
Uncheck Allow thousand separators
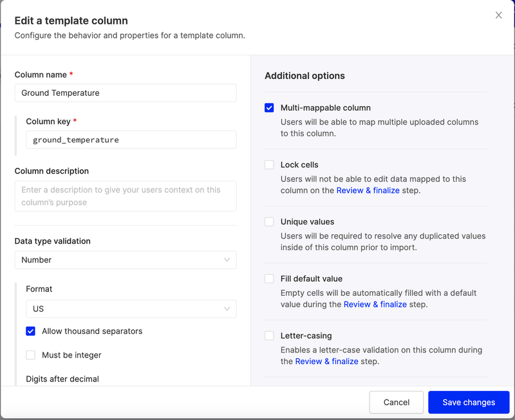(30, 331)
